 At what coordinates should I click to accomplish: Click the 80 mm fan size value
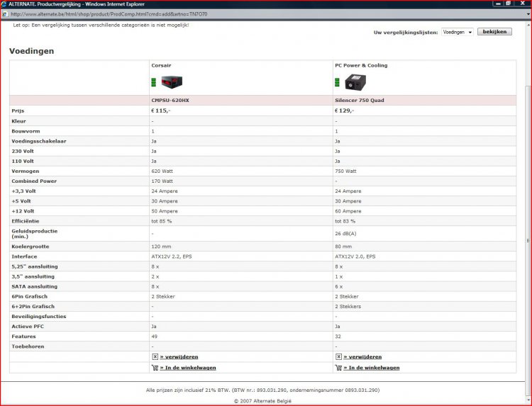click(343, 247)
